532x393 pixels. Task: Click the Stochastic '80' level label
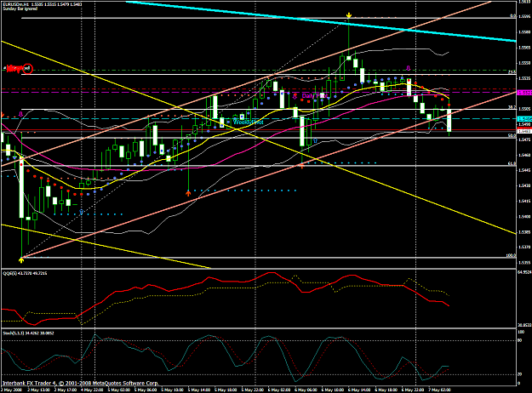(519, 340)
